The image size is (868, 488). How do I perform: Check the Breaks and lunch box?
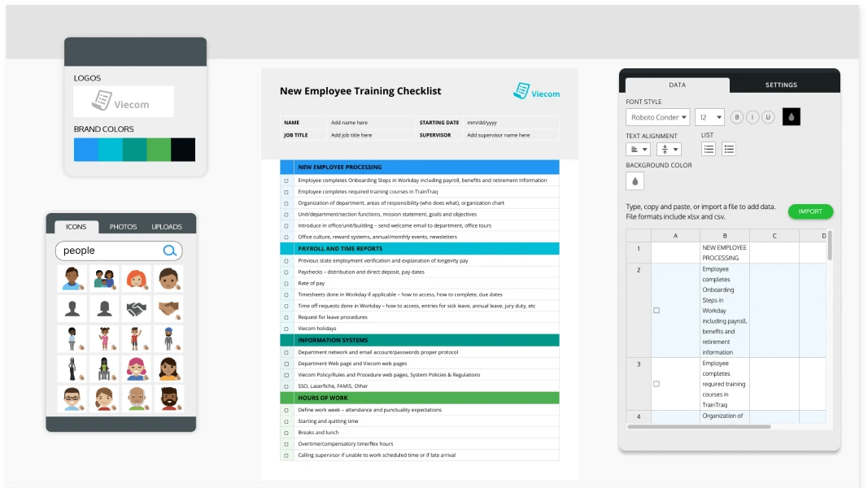[x=286, y=434]
